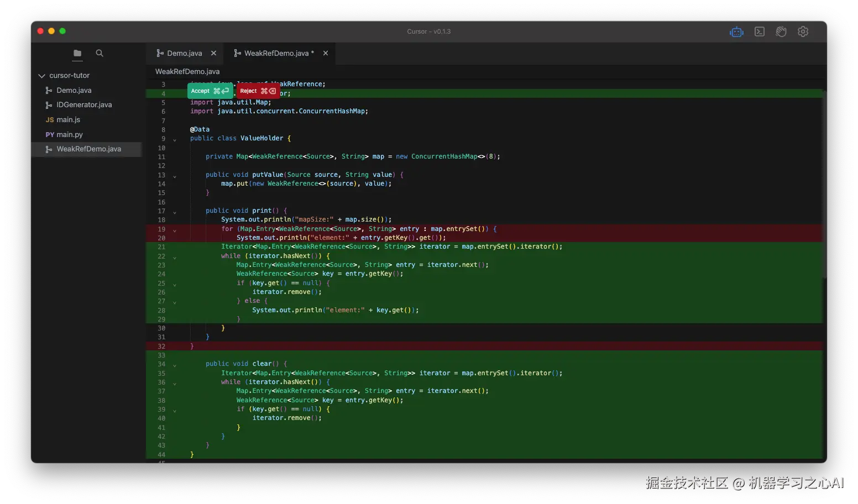Open the Cursor AI assistant robot icon

[x=736, y=32]
